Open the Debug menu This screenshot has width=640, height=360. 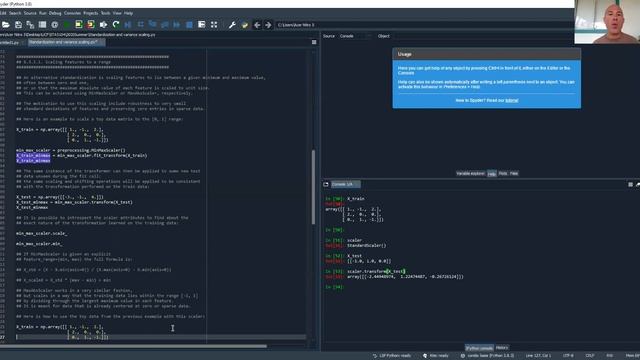[55, 13]
